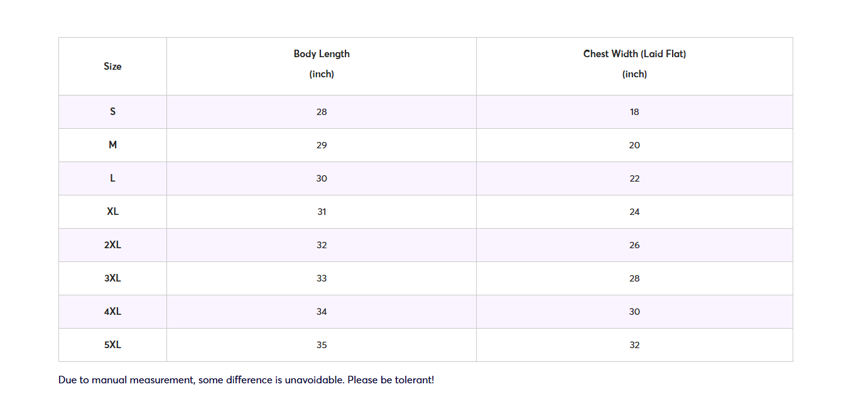Select the S size row label
Screen dimensions: 868x394
point(112,112)
